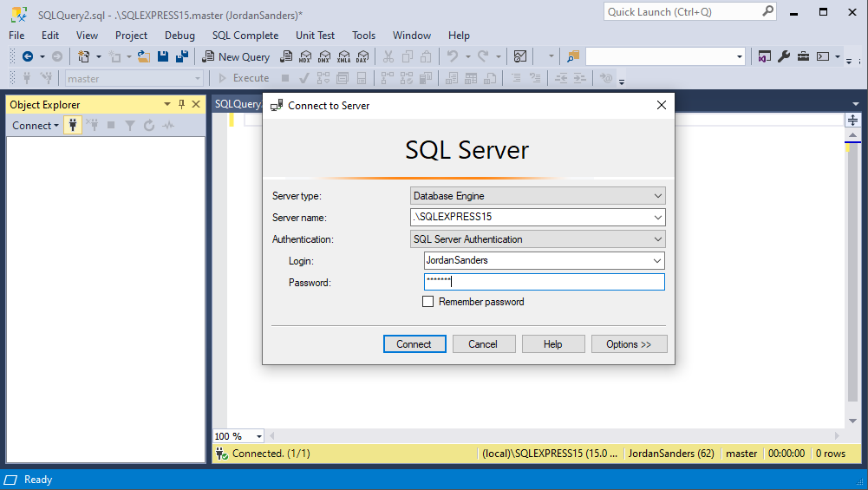Viewport: 868px width, 490px height.
Task: Open the View menu
Action: [87, 36]
